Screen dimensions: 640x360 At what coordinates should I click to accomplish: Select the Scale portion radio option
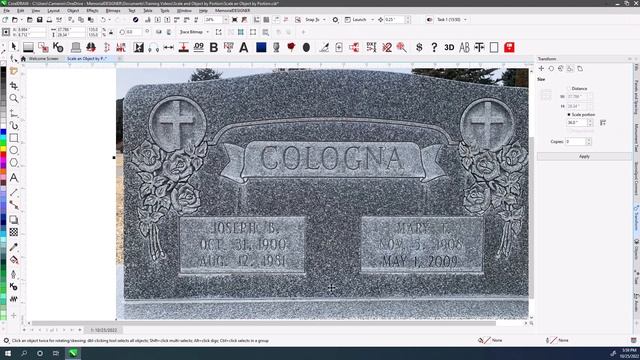(x=569, y=115)
